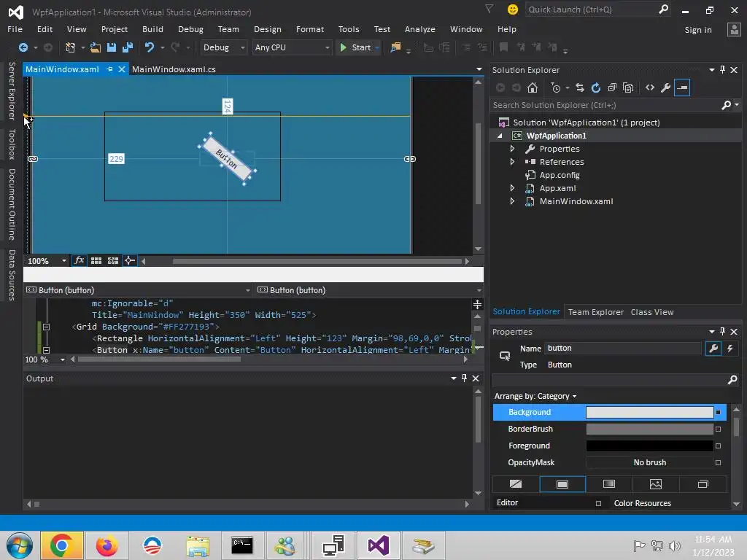Open the Analyze menu
The image size is (747, 560).
tap(419, 29)
